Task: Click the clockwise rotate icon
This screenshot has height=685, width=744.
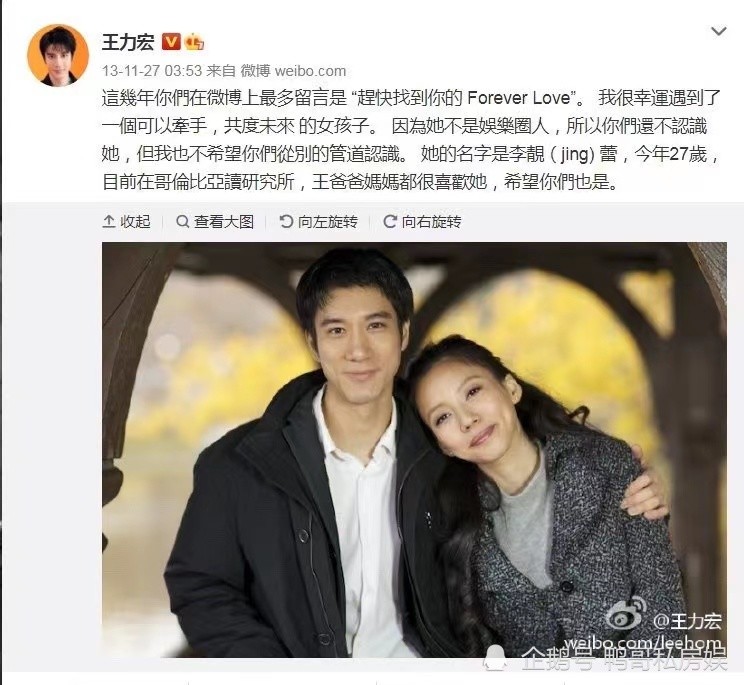Action: [x=390, y=222]
